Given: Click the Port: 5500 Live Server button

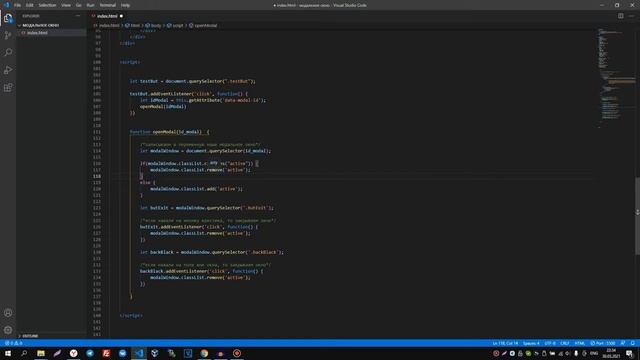Looking at the screenshot, I should click(603, 343).
